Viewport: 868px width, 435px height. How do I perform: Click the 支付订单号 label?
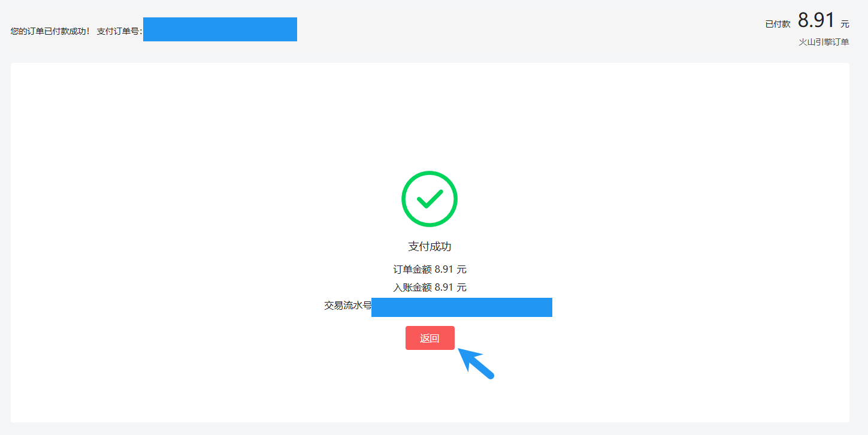tap(119, 31)
